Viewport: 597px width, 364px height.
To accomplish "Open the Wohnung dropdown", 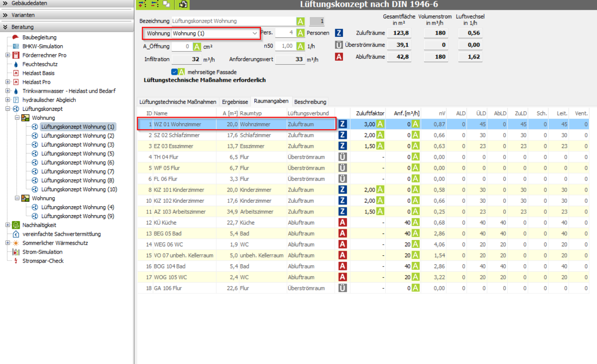I will 254,33.
